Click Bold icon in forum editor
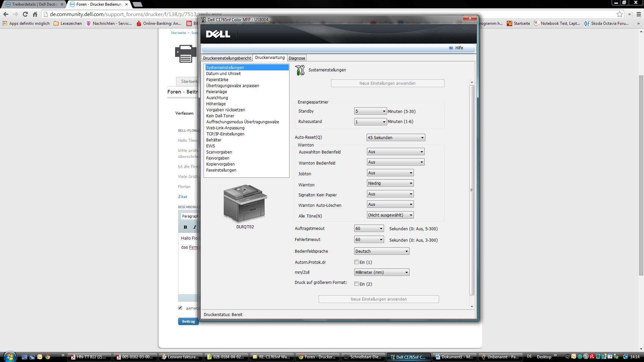 point(185,227)
